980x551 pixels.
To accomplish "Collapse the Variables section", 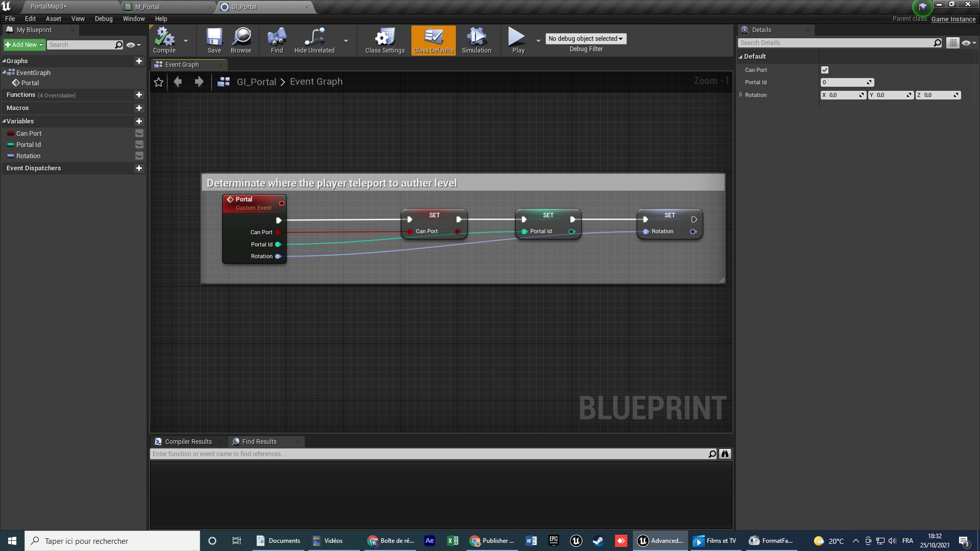I will (4, 121).
